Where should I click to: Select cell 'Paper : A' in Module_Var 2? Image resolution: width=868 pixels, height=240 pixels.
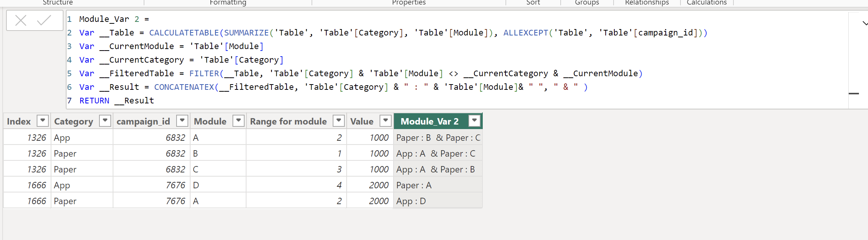438,185
